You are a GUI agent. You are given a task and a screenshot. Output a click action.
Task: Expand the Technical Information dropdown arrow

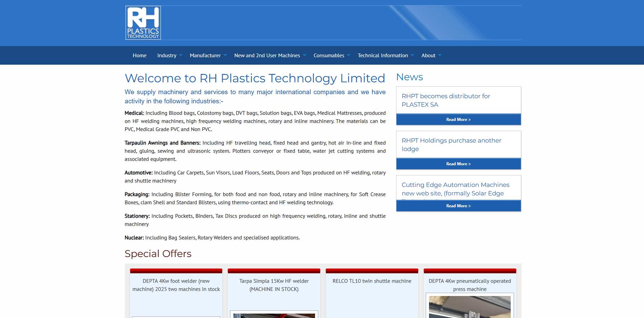(x=412, y=55)
